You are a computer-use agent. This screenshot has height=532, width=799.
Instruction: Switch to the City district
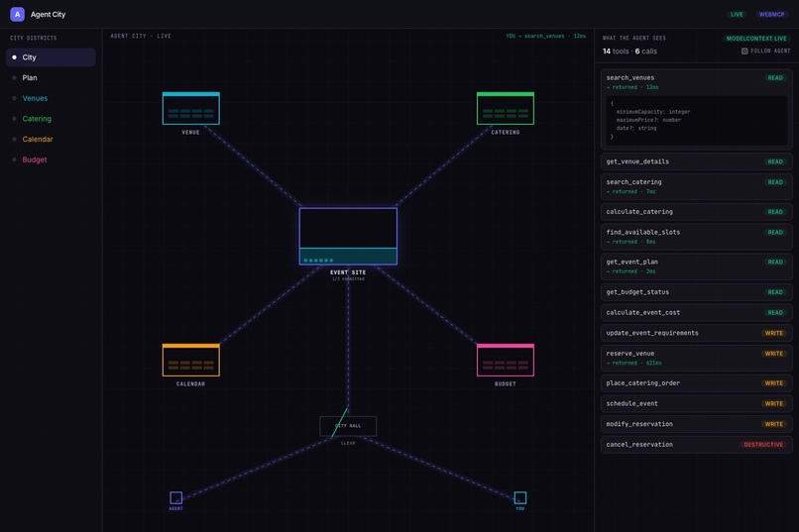(51, 57)
